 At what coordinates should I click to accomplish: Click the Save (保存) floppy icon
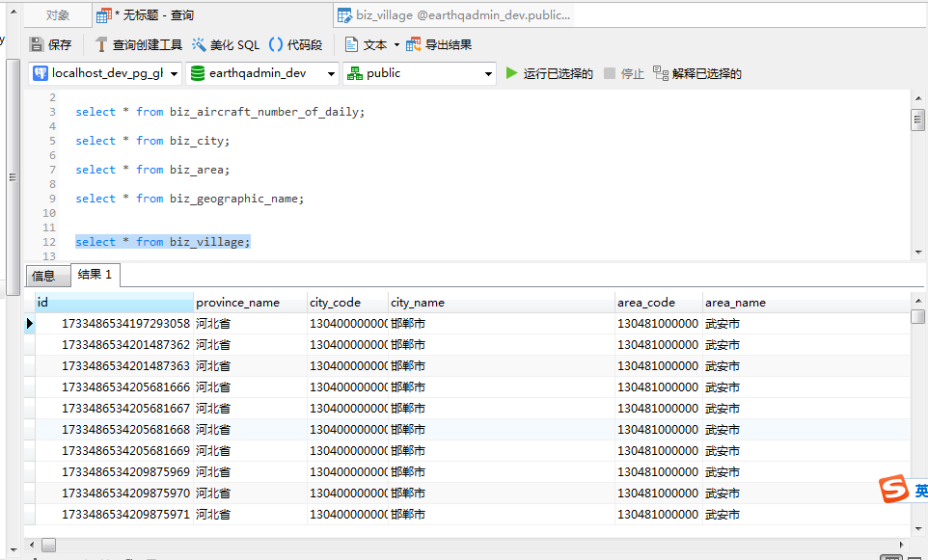(x=37, y=44)
